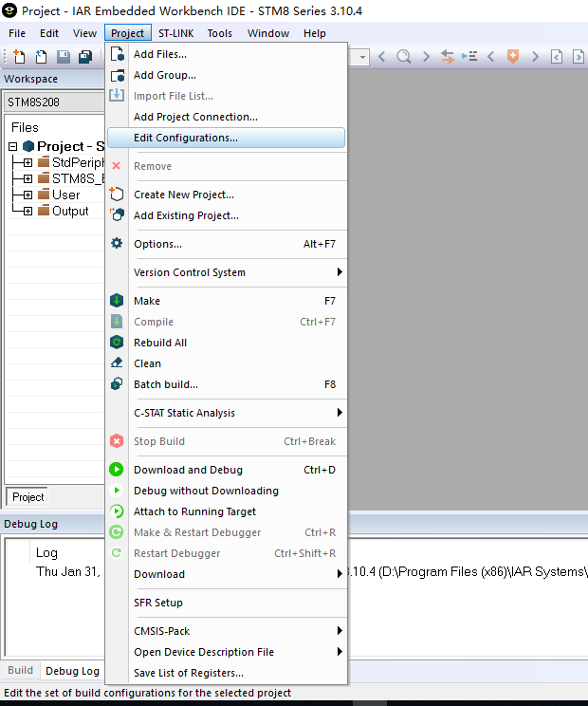
Task: Select Save List of Registers entry
Action: tap(227, 673)
